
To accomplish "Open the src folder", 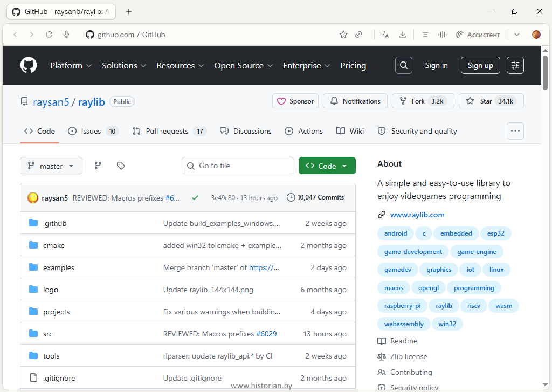I will pyautogui.click(x=48, y=334).
